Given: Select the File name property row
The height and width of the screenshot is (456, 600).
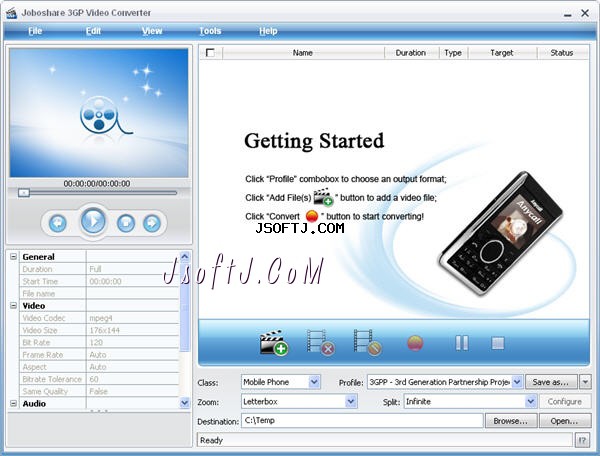Looking at the screenshot, I should 99,293.
